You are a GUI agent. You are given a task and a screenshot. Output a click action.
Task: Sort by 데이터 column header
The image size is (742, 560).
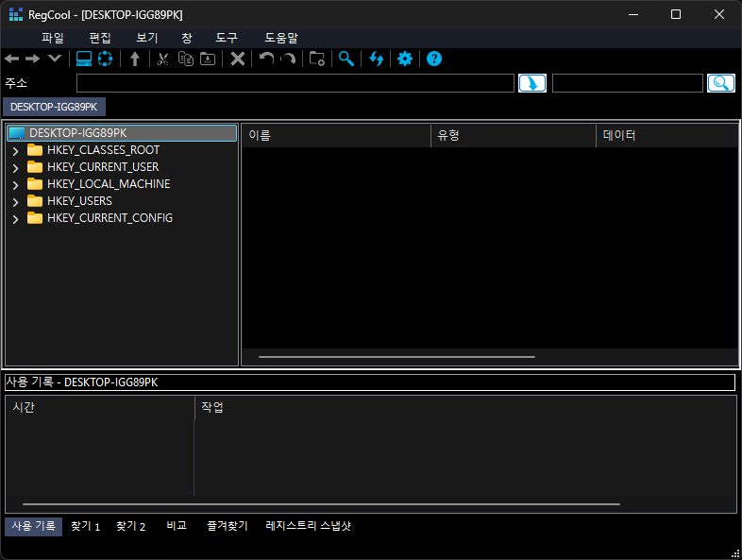(666, 136)
